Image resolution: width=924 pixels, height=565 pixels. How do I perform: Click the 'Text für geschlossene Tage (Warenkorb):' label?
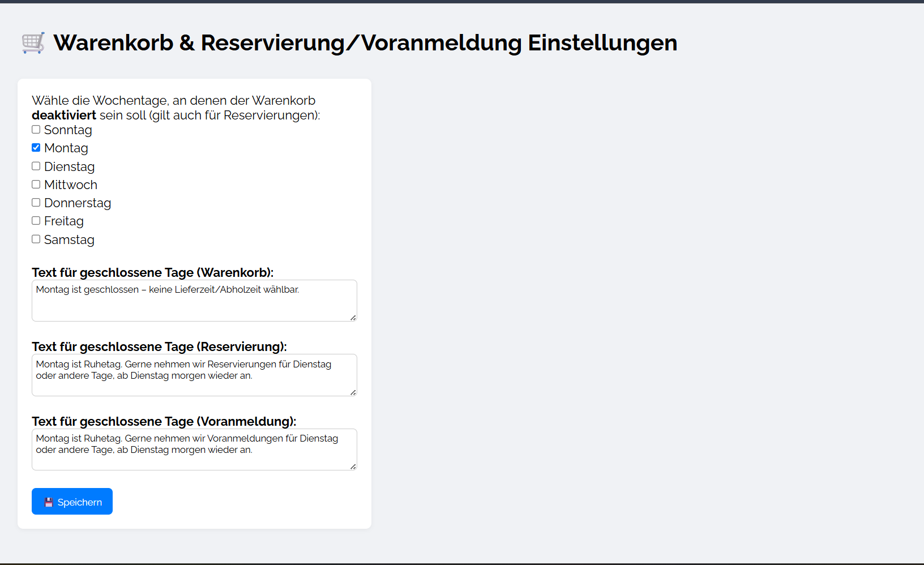click(153, 272)
